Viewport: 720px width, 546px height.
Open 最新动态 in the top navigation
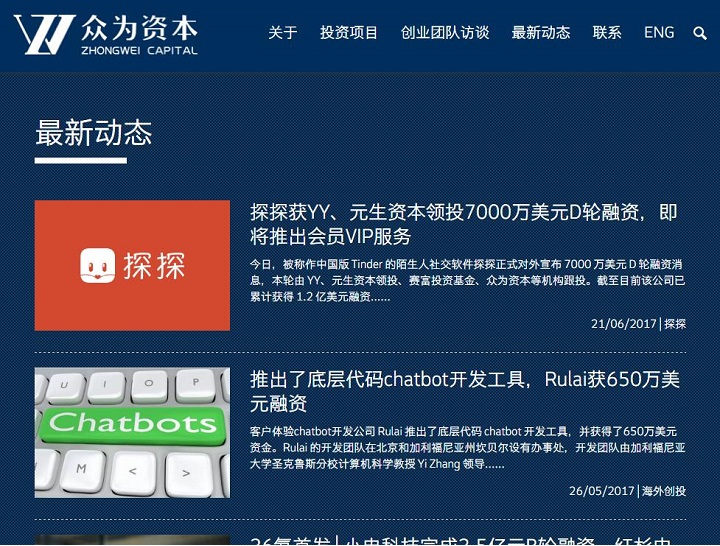tap(541, 33)
